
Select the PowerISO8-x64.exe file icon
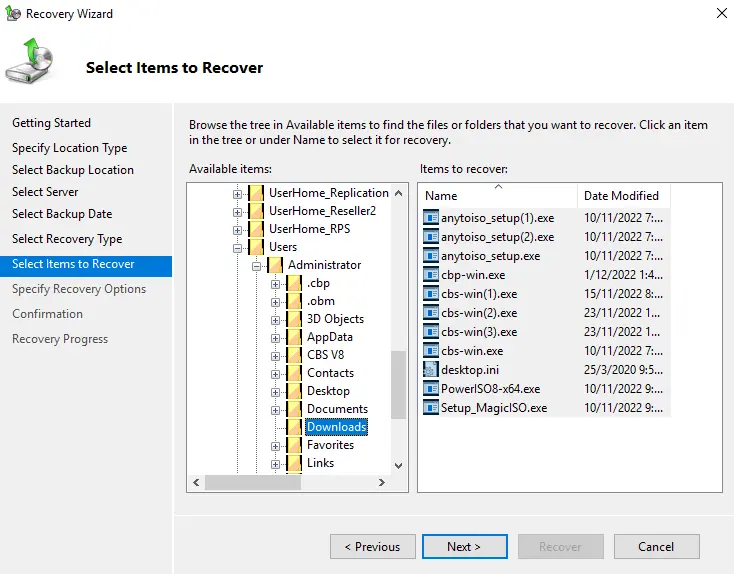(x=431, y=389)
